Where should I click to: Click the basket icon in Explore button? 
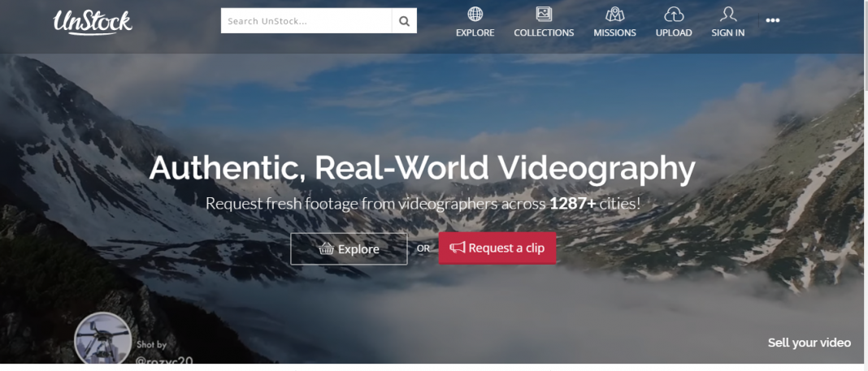click(327, 248)
